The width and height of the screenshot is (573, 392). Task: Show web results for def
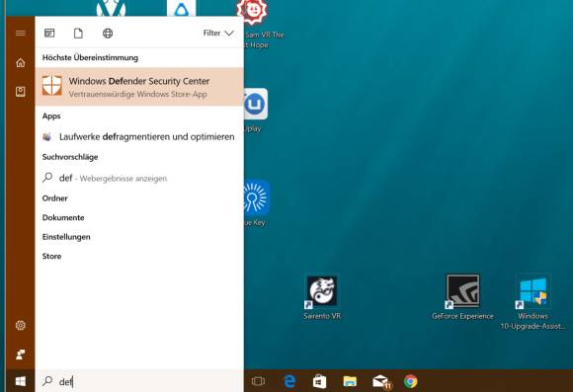point(139,178)
